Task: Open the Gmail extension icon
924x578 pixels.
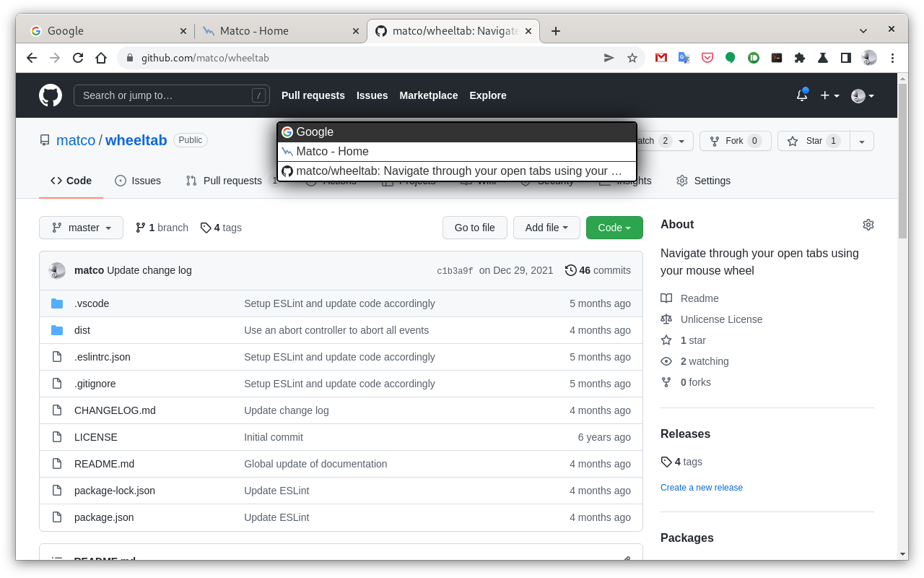Action: [x=661, y=58]
